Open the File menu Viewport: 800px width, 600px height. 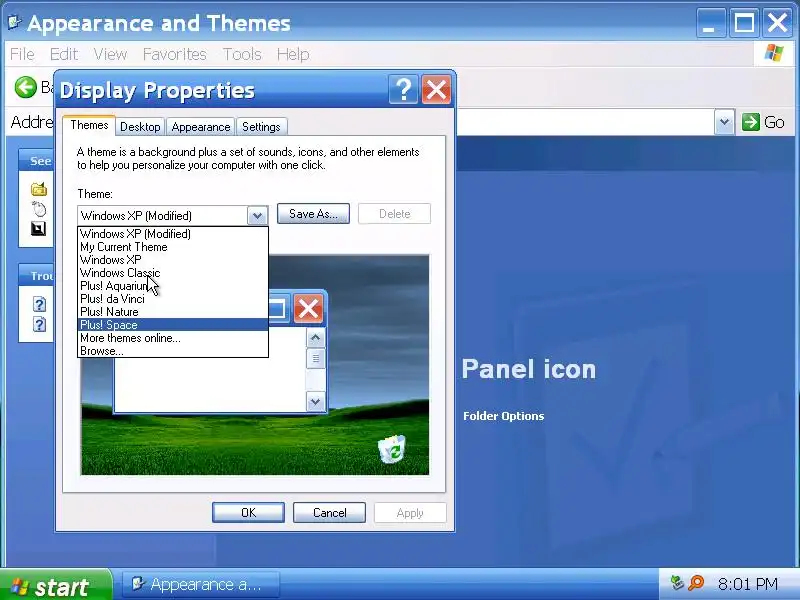[x=22, y=54]
